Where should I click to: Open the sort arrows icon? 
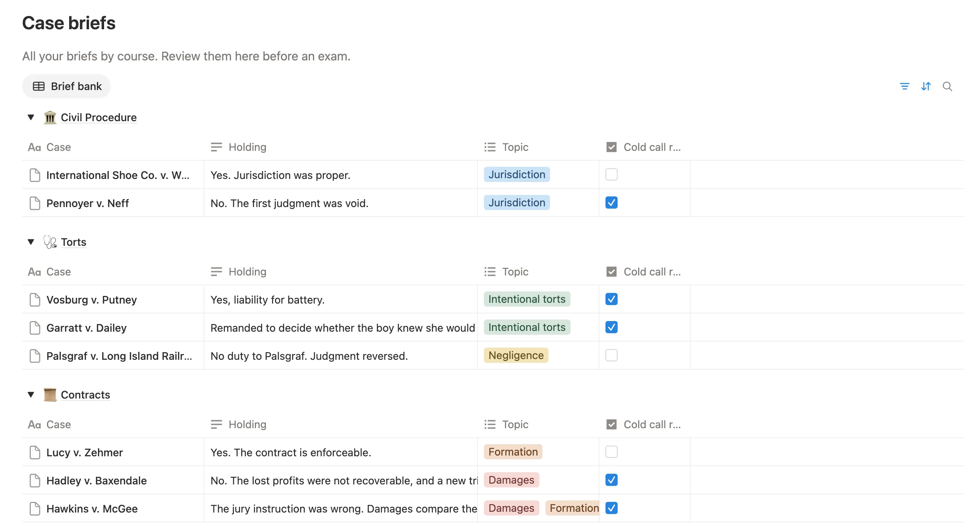click(x=926, y=86)
